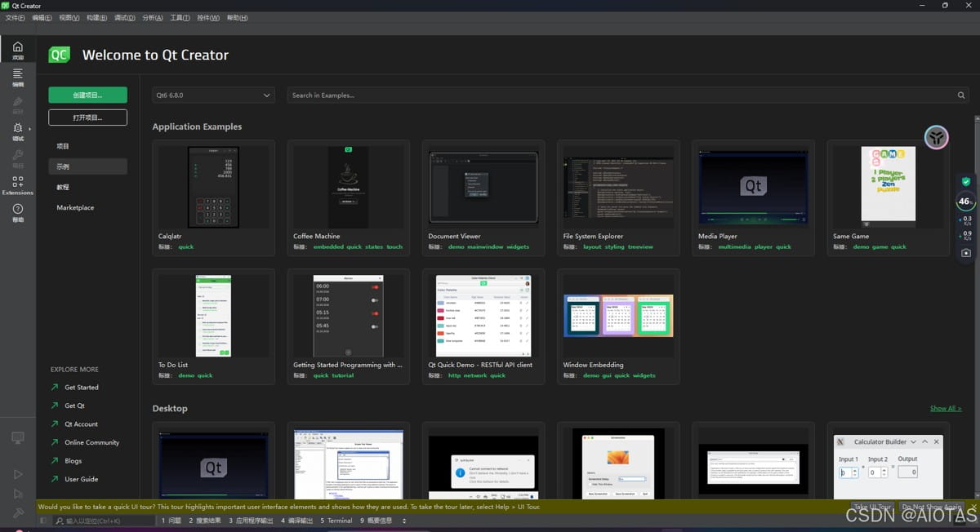Viewport: 980px width, 532px height.
Task: Open the Qt6 6.8.0 version dropdown
Action: [213, 95]
